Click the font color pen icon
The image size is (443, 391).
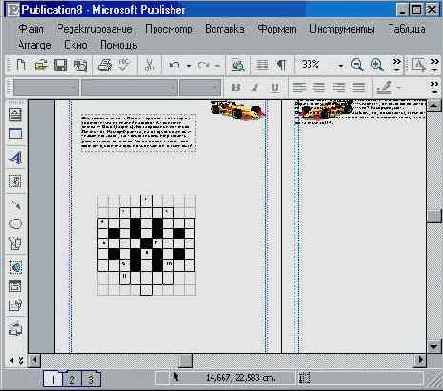coord(384,87)
